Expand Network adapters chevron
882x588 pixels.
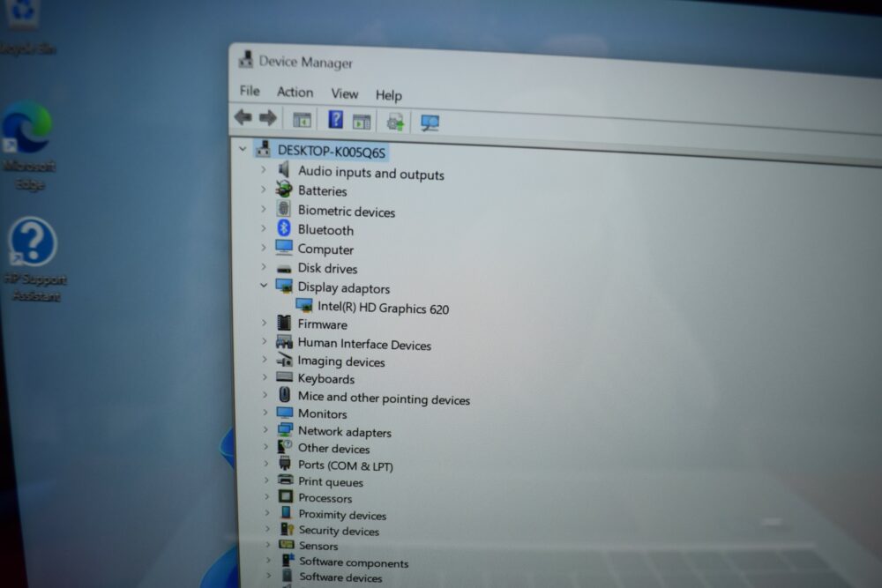[x=265, y=429]
